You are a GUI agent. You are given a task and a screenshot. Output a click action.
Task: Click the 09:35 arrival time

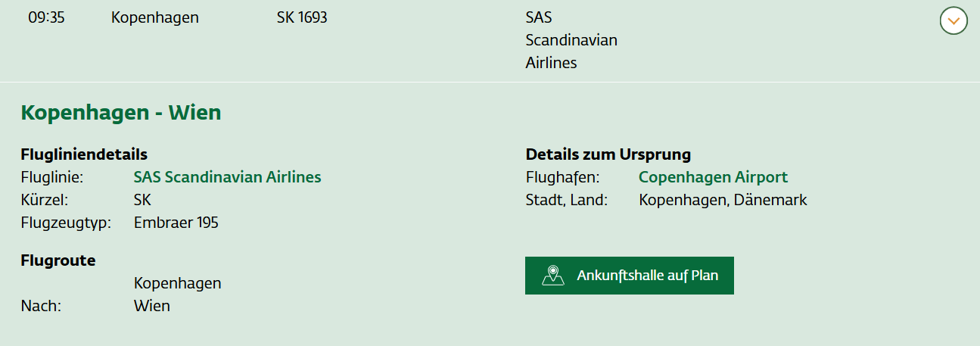pyautogui.click(x=46, y=17)
